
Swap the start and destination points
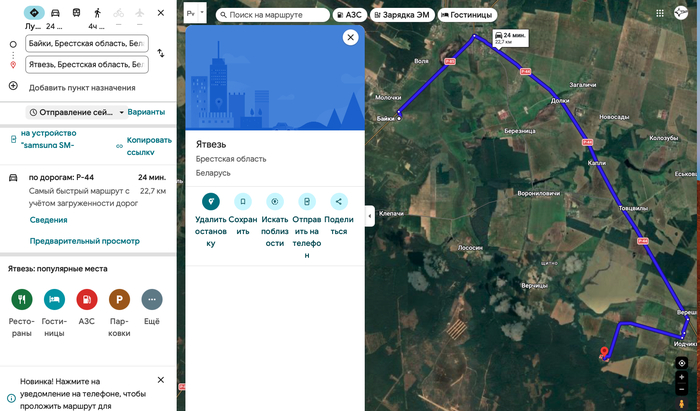pyautogui.click(x=161, y=53)
